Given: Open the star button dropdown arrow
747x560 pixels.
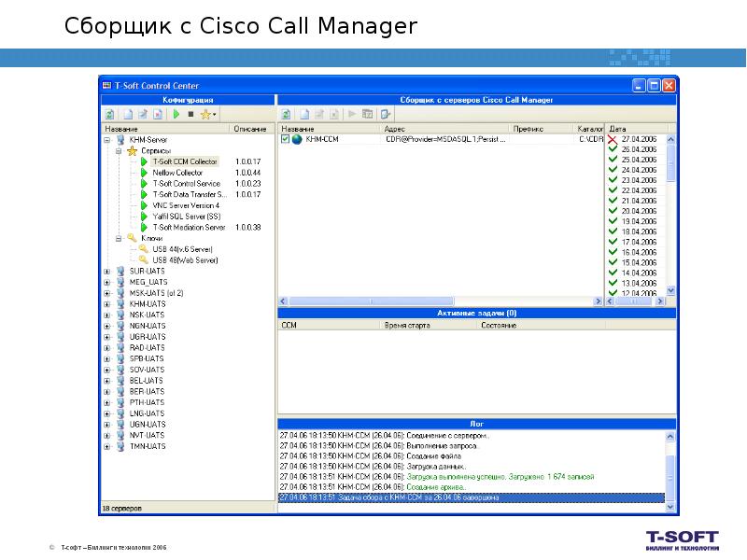Looking at the screenshot, I should [x=216, y=114].
